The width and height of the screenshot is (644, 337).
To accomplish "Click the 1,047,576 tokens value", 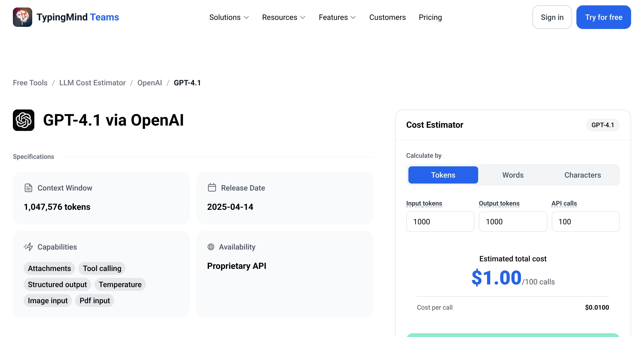I will tap(57, 207).
